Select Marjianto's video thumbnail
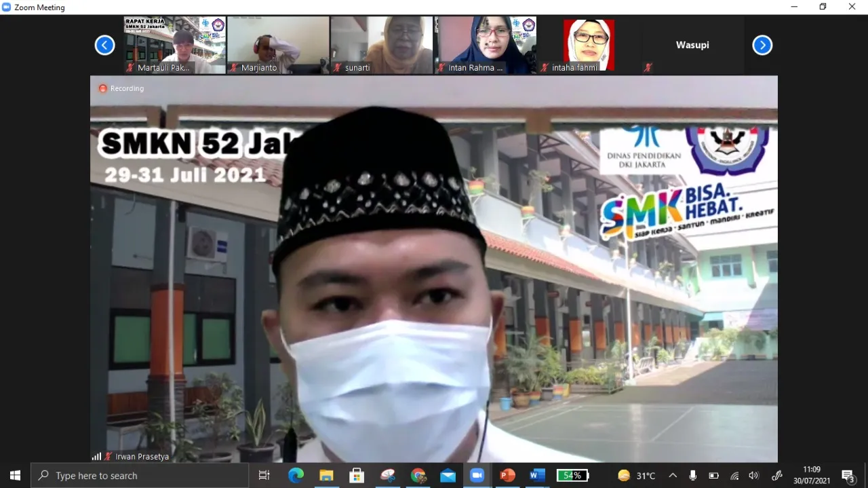This screenshot has width=868, height=488. click(278, 45)
